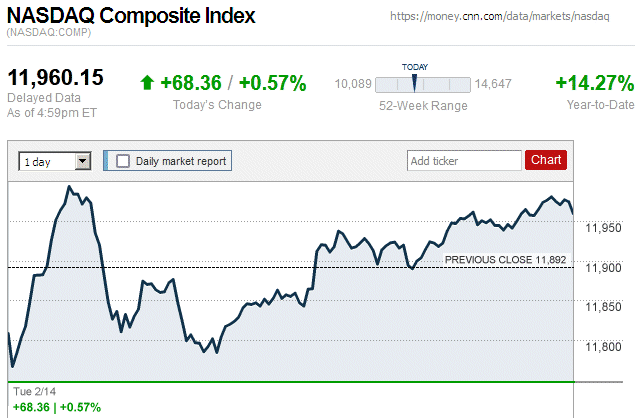This screenshot has width=640, height=420.
Task: Click the 11,950 y-axis label
Action: click(x=603, y=228)
